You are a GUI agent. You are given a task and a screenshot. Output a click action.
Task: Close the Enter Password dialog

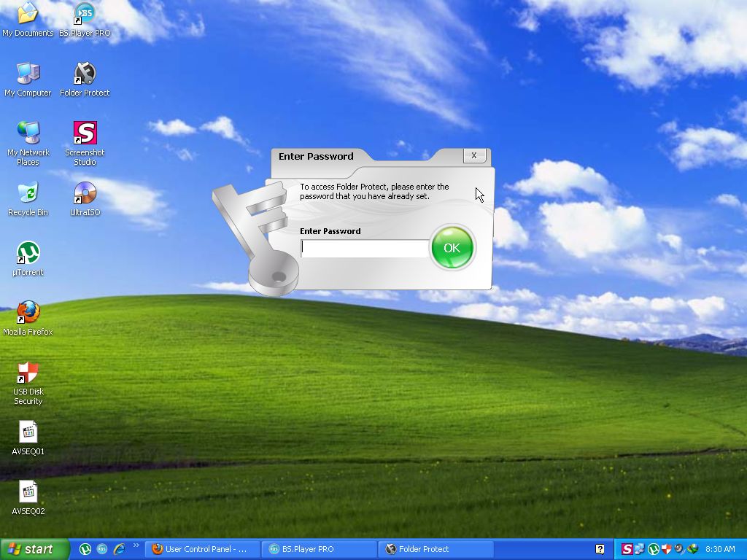tap(474, 156)
